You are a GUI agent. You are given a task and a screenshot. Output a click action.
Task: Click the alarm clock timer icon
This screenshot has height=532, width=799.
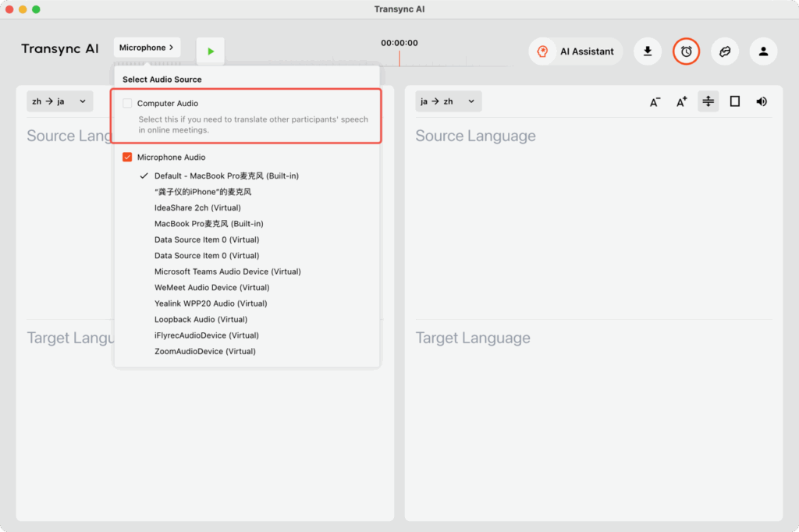(x=686, y=51)
